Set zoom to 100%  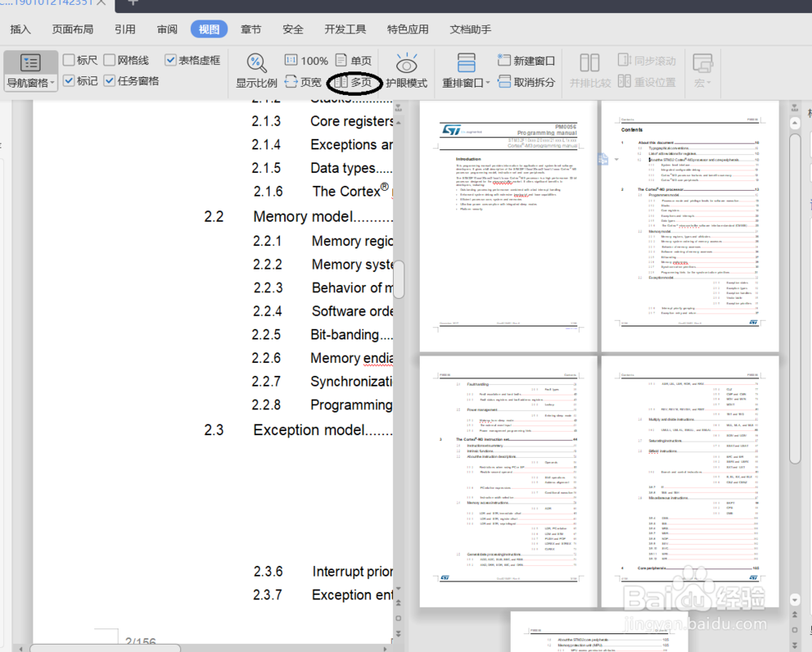click(306, 61)
